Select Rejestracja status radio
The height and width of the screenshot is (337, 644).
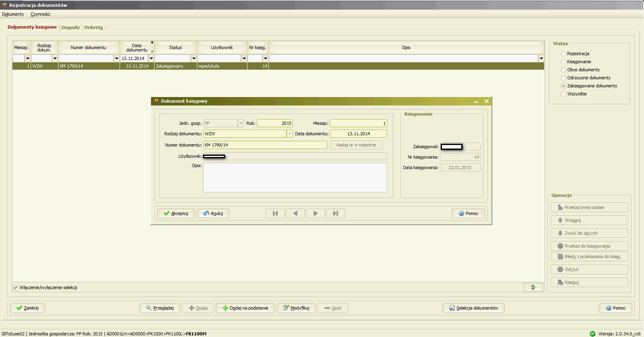(x=563, y=54)
